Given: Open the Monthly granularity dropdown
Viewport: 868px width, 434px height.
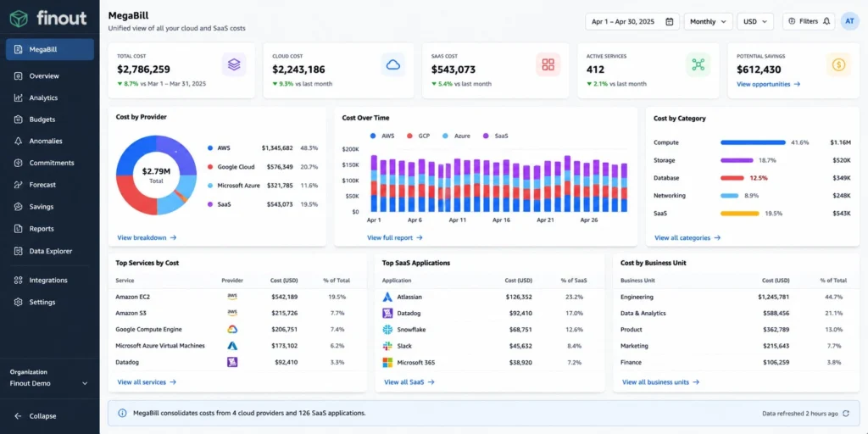Looking at the screenshot, I should pos(708,21).
